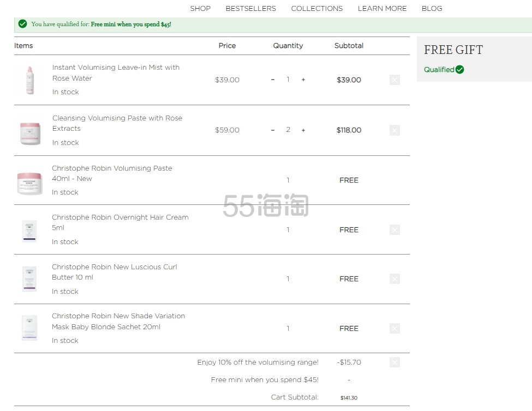The width and height of the screenshot is (532, 411).
Task: Click the green checkmark in the qualified banner
Action: (23, 24)
